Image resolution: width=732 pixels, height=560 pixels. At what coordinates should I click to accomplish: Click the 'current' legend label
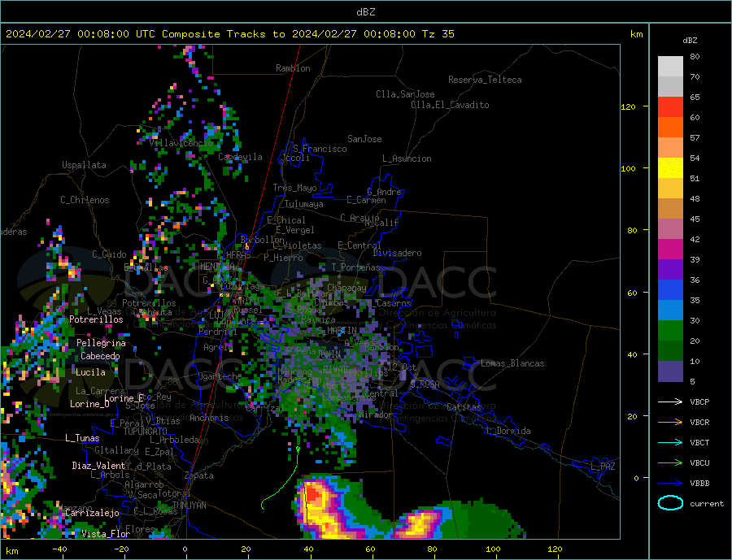[706, 504]
